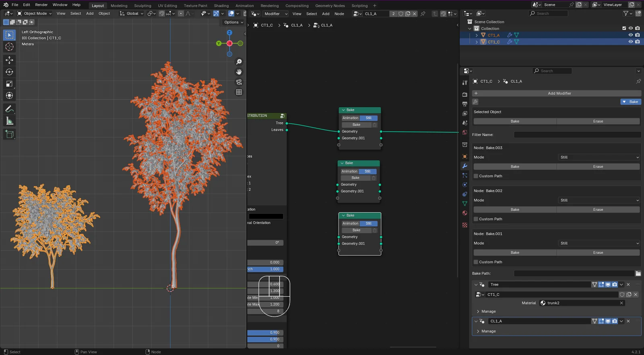Viewport: 644px width, 355px height.
Task: Toggle camera view in viewport
Action: pyautogui.click(x=239, y=82)
